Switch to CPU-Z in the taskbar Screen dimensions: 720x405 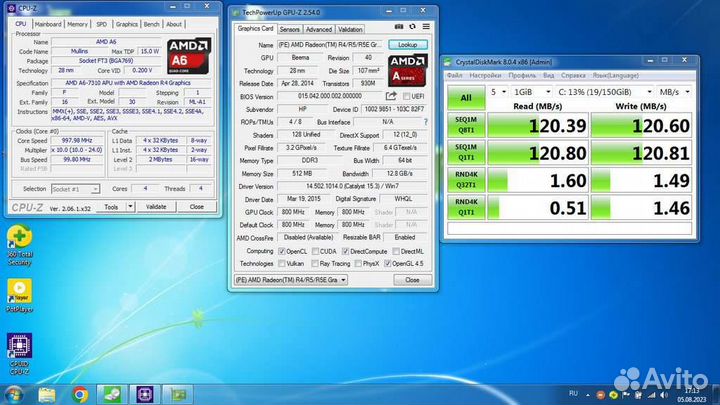click(x=145, y=395)
